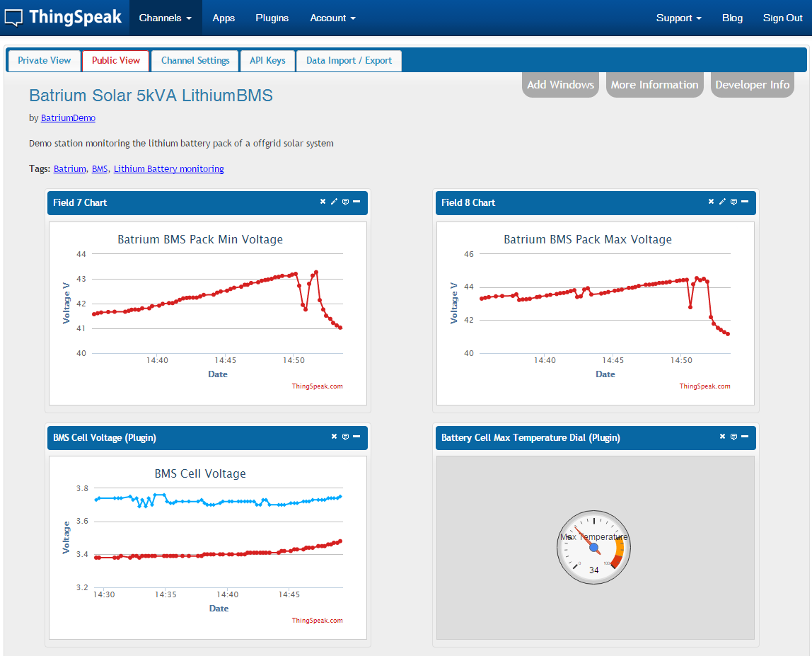Click the Battery Cell Max Temperature Dial (Plugin) title
Screen dimensions: 812x656
coord(530,437)
